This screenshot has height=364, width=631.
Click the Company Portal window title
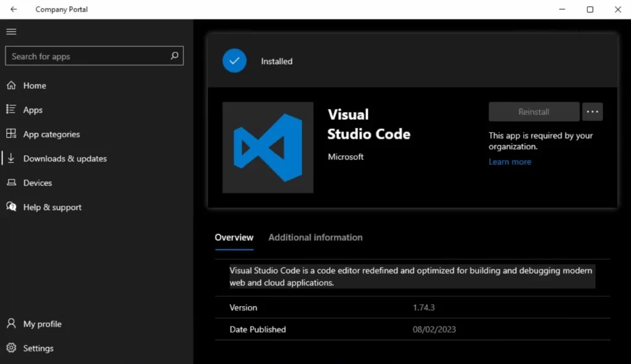click(x=62, y=9)
